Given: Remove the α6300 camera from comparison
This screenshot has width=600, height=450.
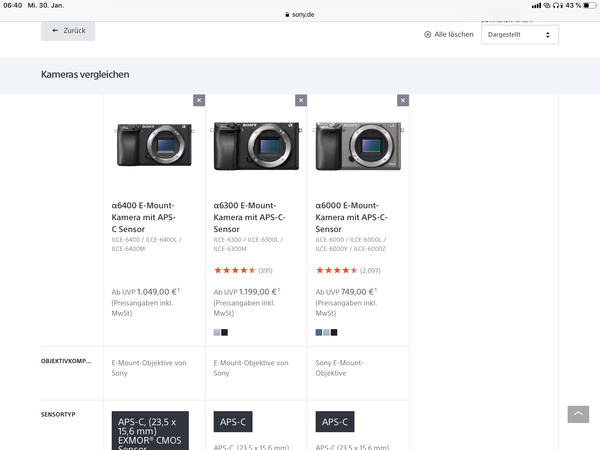Looking at the screenshot, I should click(x=301, y=100).
